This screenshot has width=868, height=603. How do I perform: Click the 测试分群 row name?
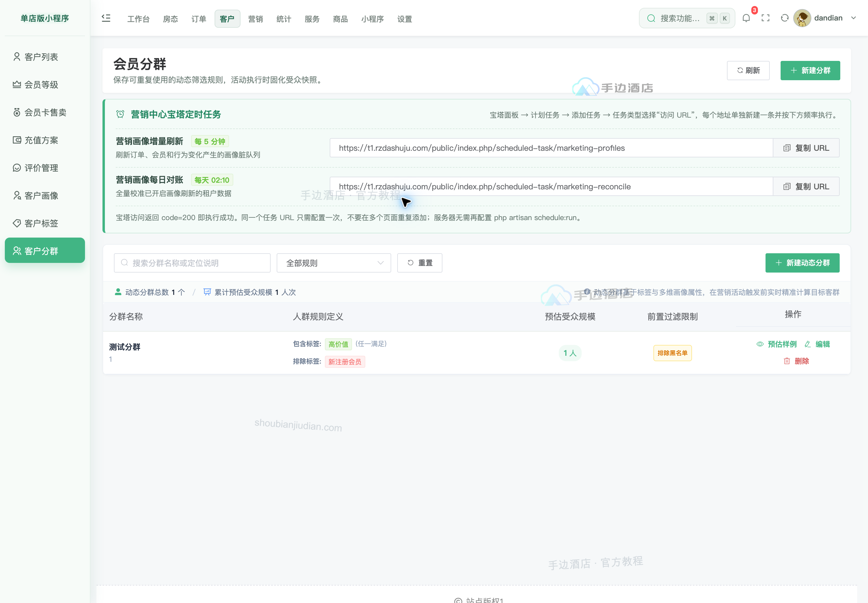[x=125, y=347]
